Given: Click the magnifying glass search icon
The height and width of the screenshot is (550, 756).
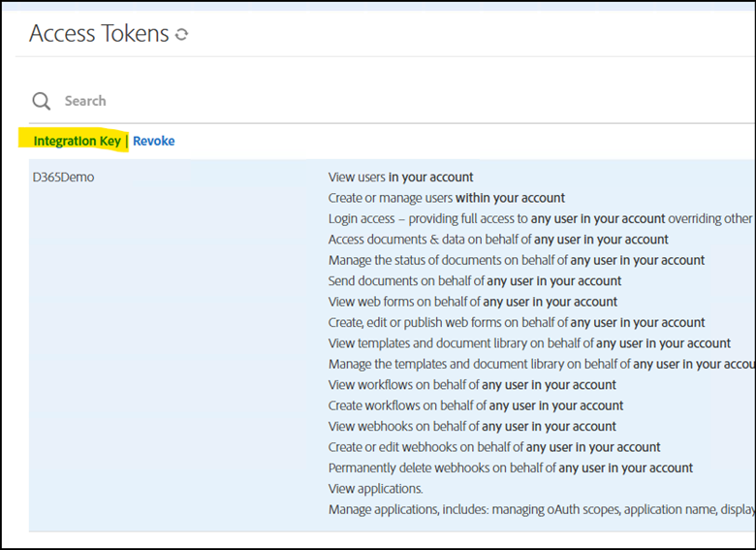Looking at the screenshot, I should pos(41,101).
